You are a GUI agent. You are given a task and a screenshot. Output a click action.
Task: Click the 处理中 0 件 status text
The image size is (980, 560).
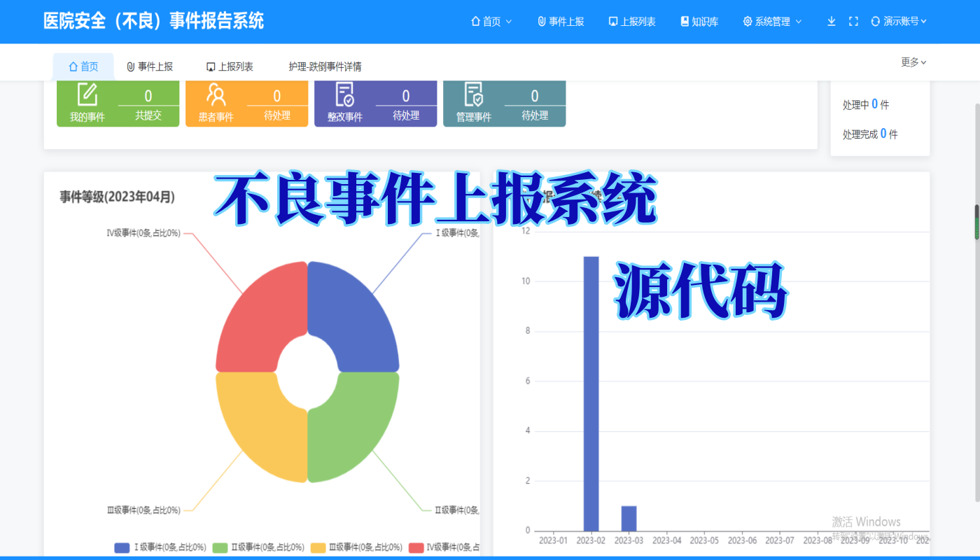pos(866,105)
